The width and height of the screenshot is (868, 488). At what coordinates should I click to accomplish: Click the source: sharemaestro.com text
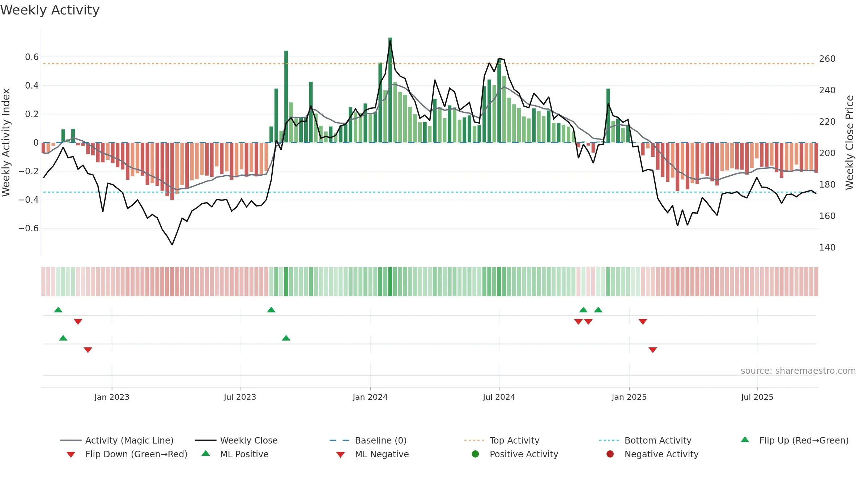tap(798, 371)
